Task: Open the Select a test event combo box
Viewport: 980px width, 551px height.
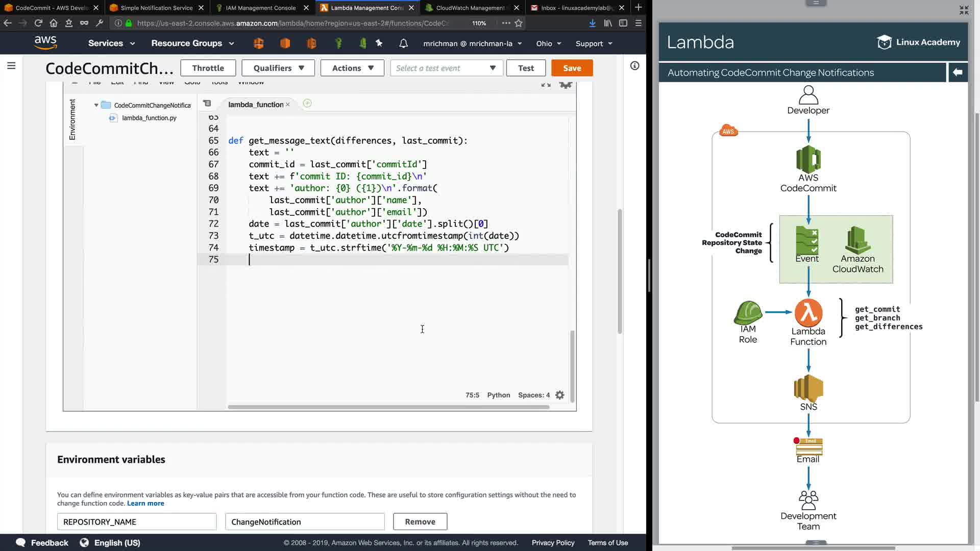Action: [446, 68]
